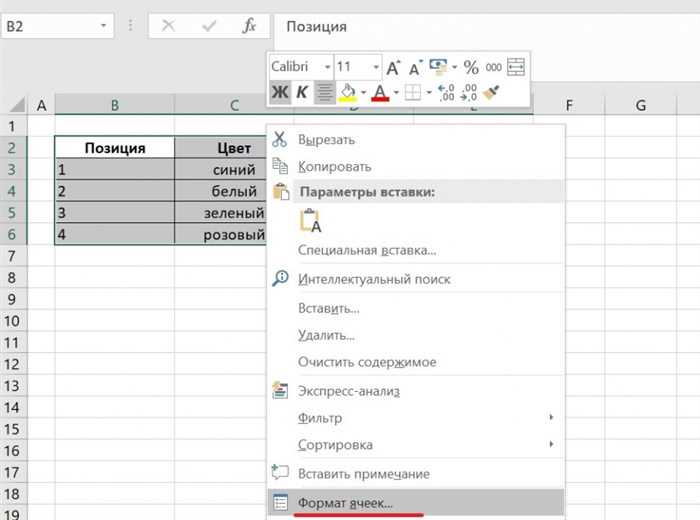Open the font size 11 dropdown
This screenshot has height=520, width=700.
[376, 67]
